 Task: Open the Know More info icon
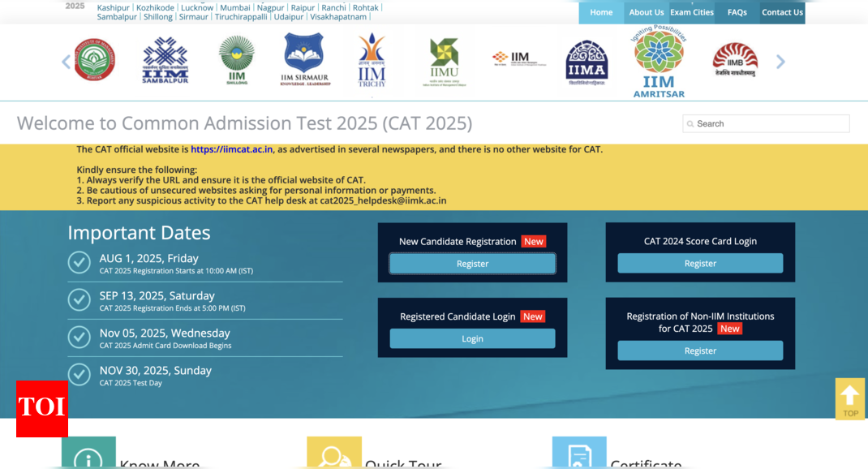pyautogui.click(x=88, y=453)
